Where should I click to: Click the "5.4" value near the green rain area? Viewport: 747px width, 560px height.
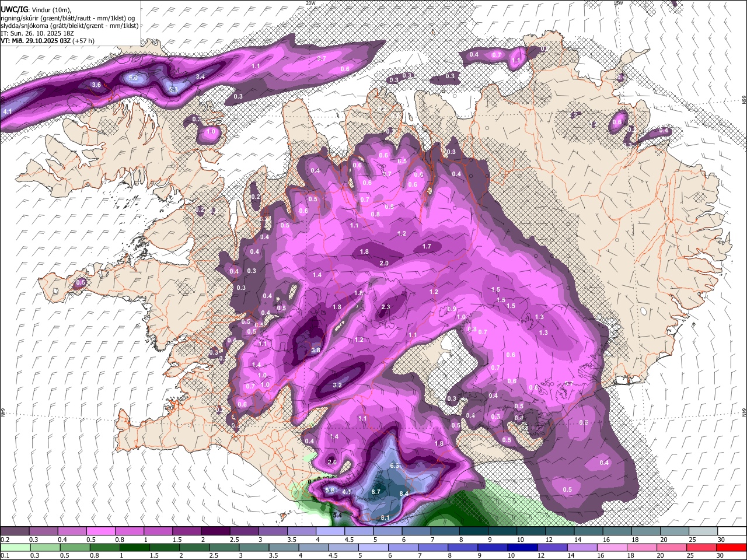coord(337,516)
